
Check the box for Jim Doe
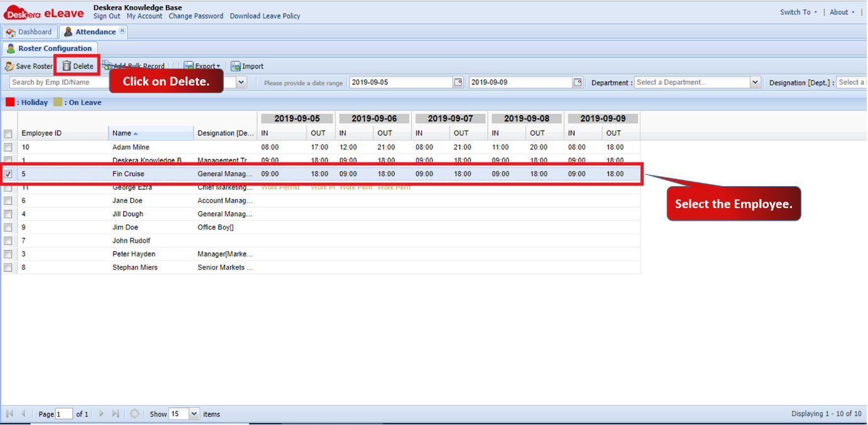8,228
